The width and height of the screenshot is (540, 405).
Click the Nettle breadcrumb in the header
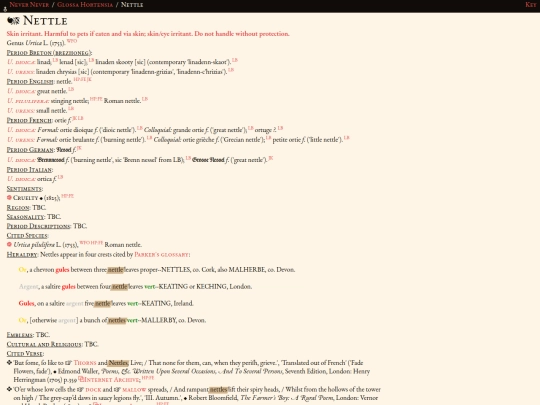pyautogui.click(x=132, y=4)
